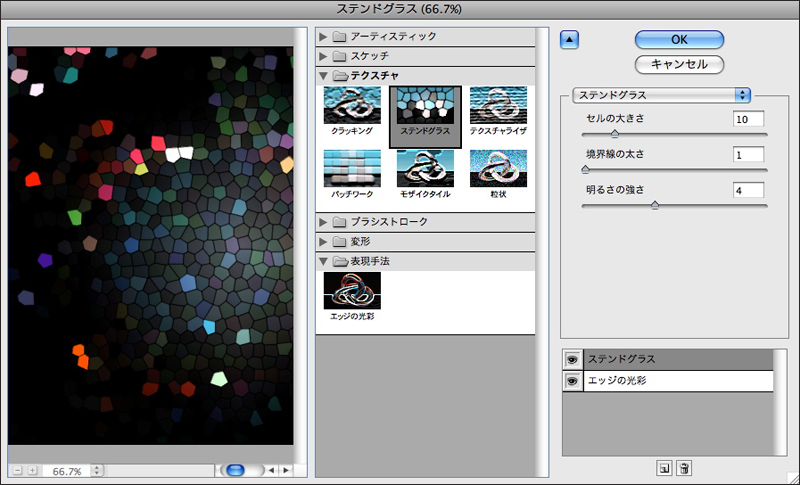800x485 pixels.
Task: Click the delete effect layer trash icon
Action: [684, 468]
